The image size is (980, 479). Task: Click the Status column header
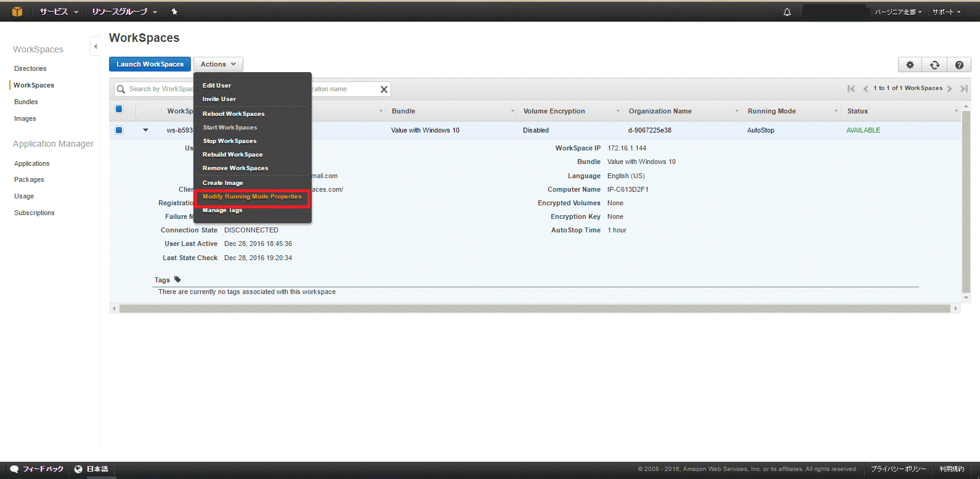coord(857,111)
